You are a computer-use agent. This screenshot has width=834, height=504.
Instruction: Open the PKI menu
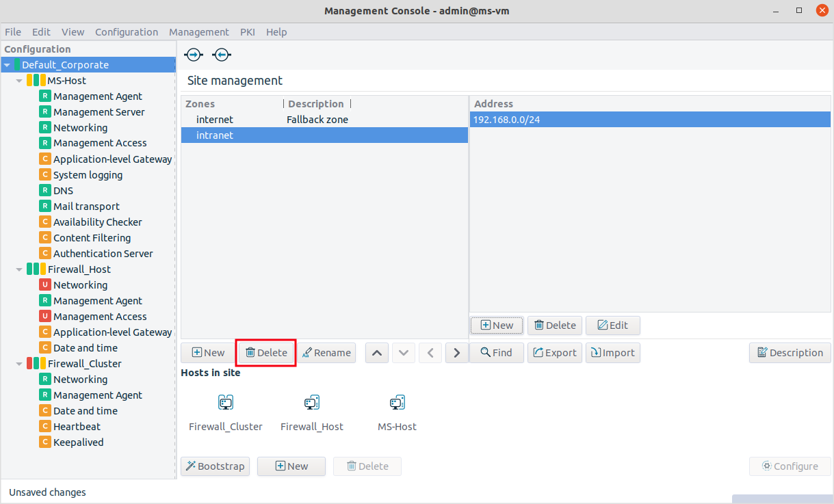[247, 31]
